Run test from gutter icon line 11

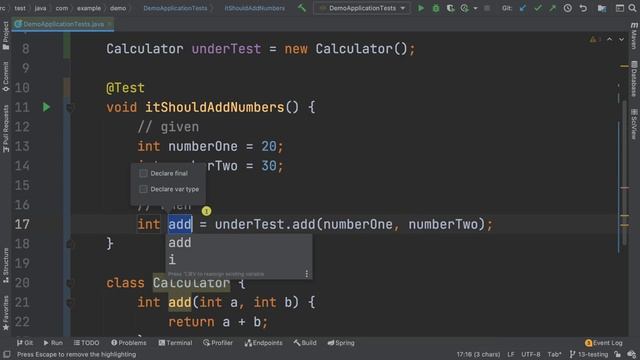click(x=46, y=107)
